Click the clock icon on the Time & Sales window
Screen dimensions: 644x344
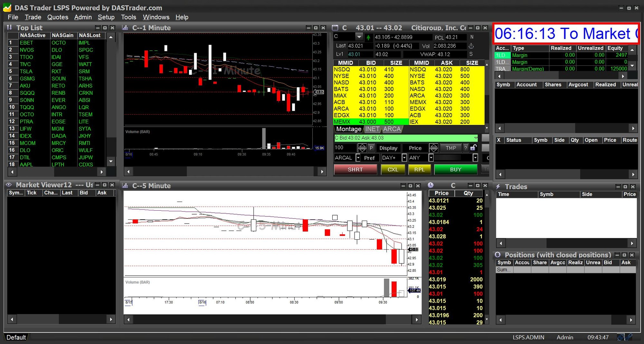point(431,185)
